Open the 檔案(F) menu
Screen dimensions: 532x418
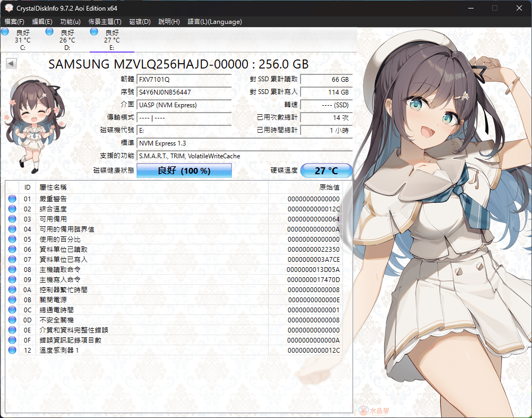pyautogui.click(x=14, y=22)
